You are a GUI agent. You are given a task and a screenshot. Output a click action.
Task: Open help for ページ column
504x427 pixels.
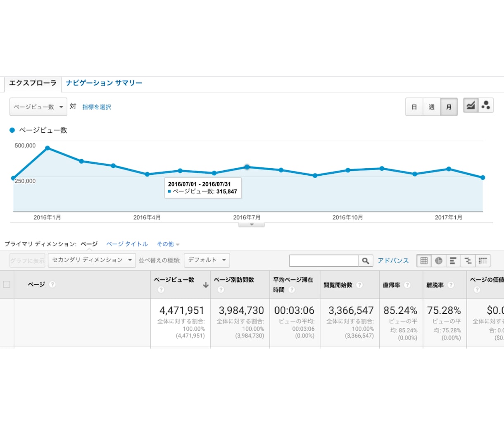coord(52,284)
